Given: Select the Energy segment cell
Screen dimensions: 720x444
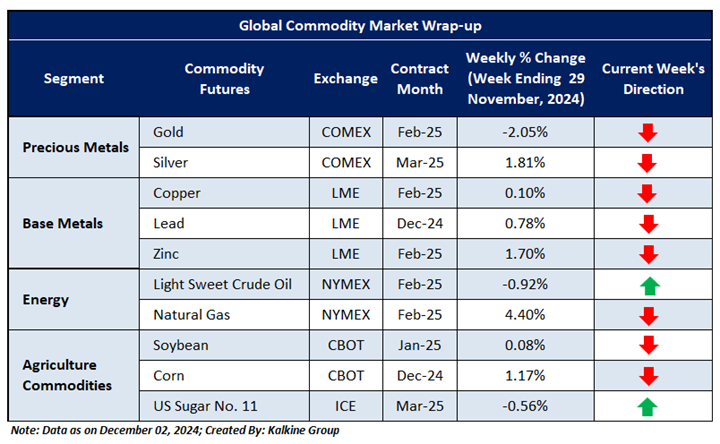Looking at the screenshot, I should [45, 299].
